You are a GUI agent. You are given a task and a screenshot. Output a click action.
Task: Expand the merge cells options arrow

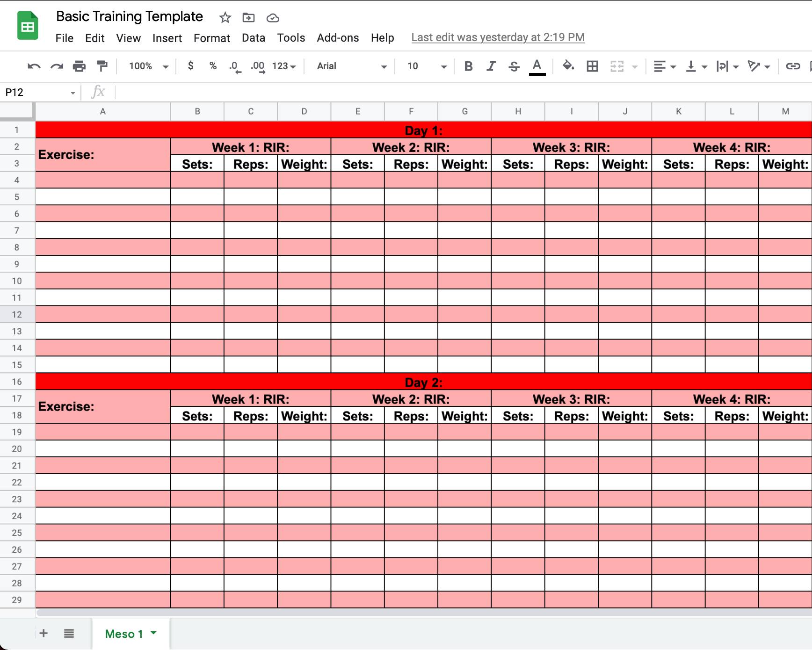coord(635,67)
